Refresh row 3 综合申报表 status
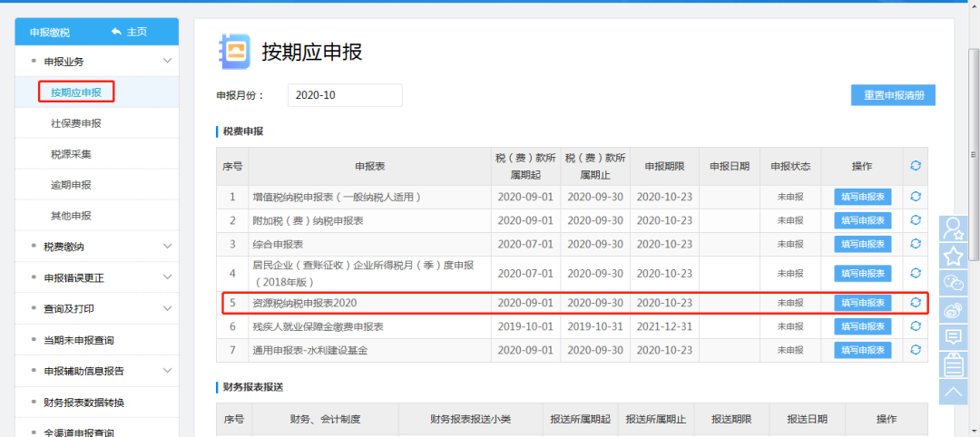 916,244
